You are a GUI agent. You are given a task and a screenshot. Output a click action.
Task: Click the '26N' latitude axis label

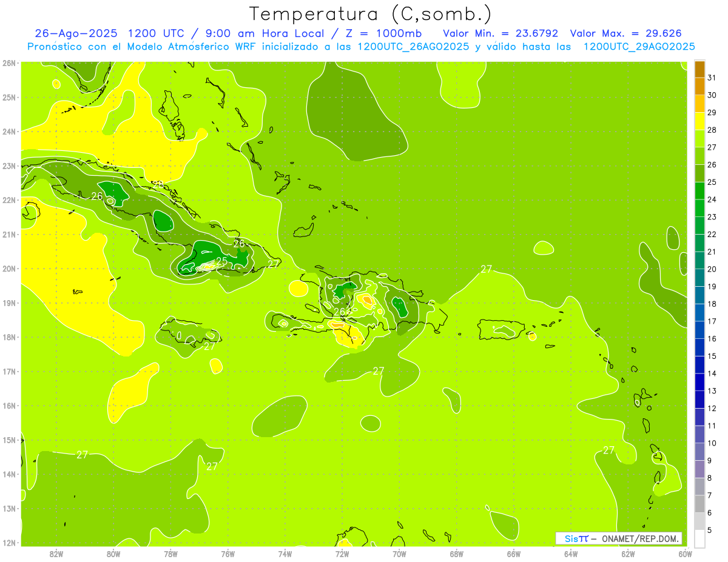[x=9, y=63]
